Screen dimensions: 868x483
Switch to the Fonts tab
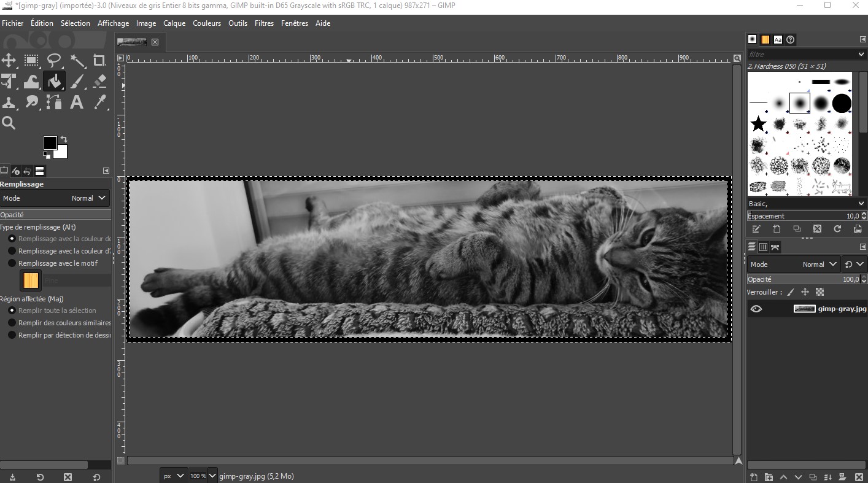pyautogui.click(x=778, y=39)
